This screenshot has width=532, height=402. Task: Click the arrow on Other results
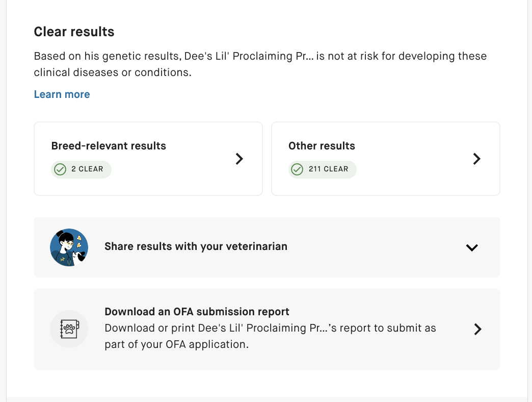point(477,159)
